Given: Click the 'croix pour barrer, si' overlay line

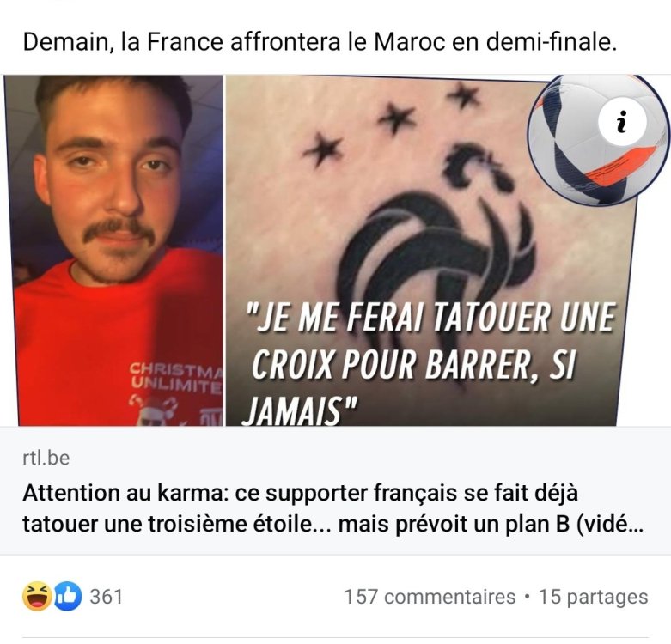Looking at the screenshot, I should (x=413, y=366).
